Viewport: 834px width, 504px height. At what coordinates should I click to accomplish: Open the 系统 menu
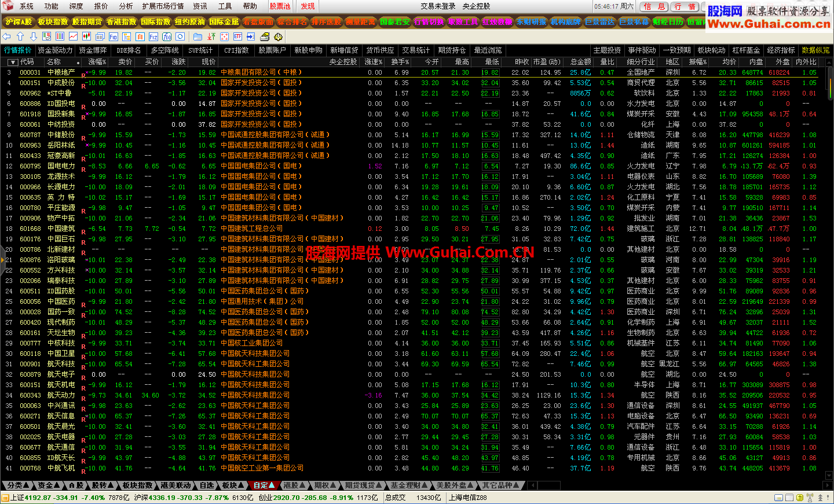(27, 6)
